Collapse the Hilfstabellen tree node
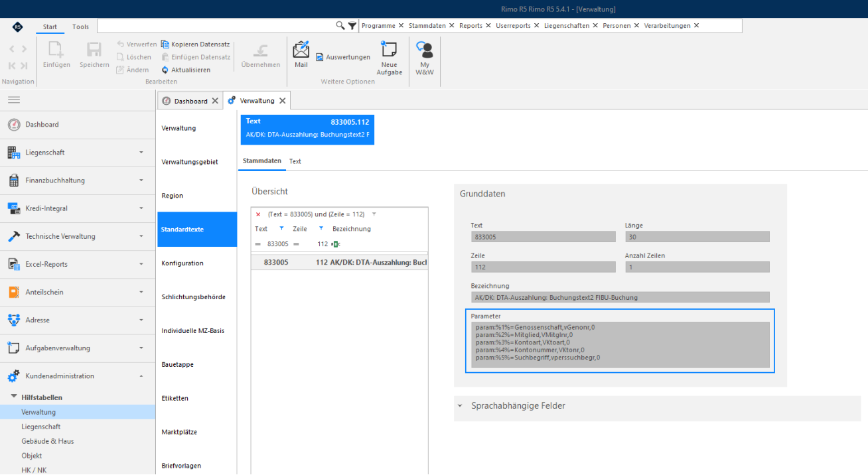The image size is (868, 475). 14,397
